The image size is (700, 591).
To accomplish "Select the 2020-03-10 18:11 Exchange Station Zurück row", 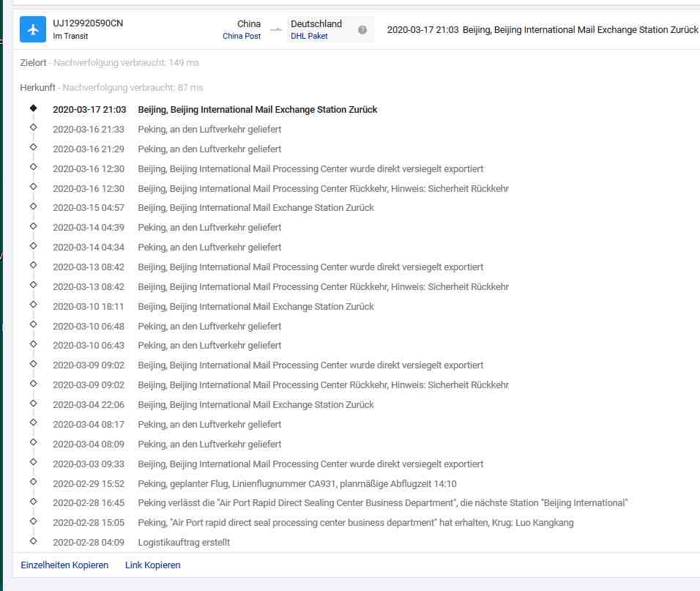I will click(x=213, y=307).
